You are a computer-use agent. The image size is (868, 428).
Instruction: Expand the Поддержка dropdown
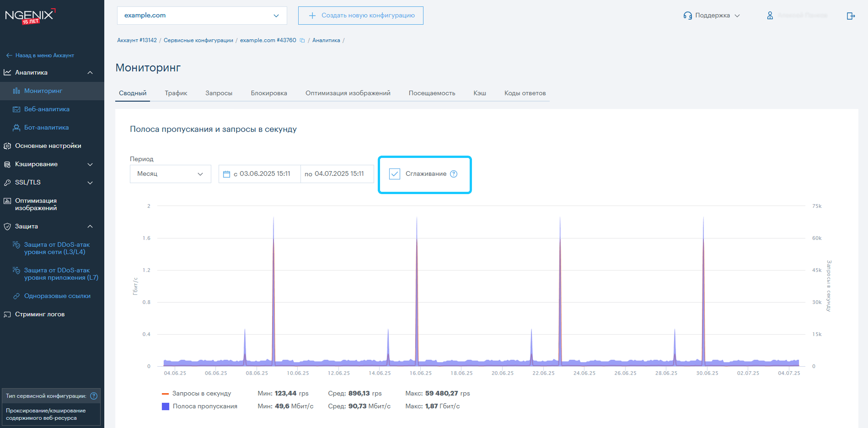tap(712, 16)
